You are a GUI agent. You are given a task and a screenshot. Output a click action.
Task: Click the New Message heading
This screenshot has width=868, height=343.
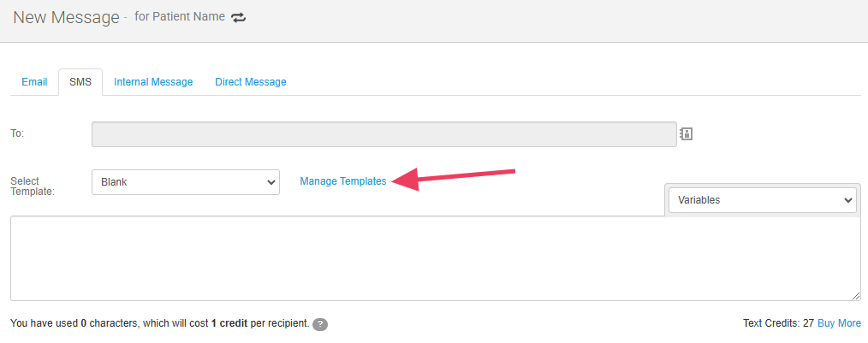point(66,18)
